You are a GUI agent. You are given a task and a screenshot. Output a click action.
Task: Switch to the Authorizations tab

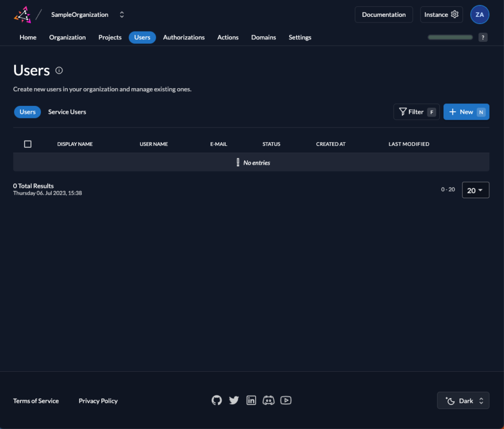coord(184,37)
